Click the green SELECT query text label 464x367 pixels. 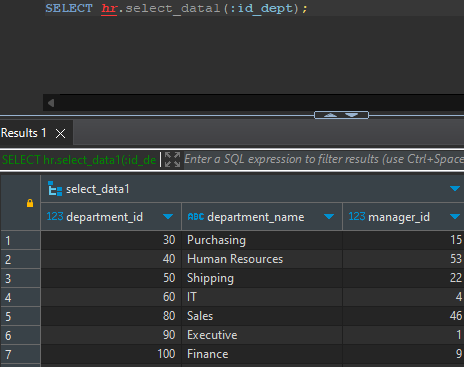point(79,160)
